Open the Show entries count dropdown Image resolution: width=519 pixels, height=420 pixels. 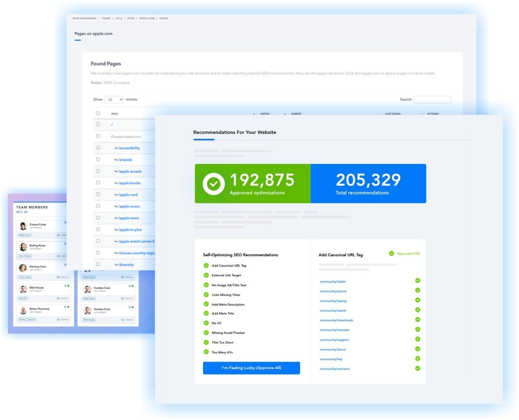point(114,99)
